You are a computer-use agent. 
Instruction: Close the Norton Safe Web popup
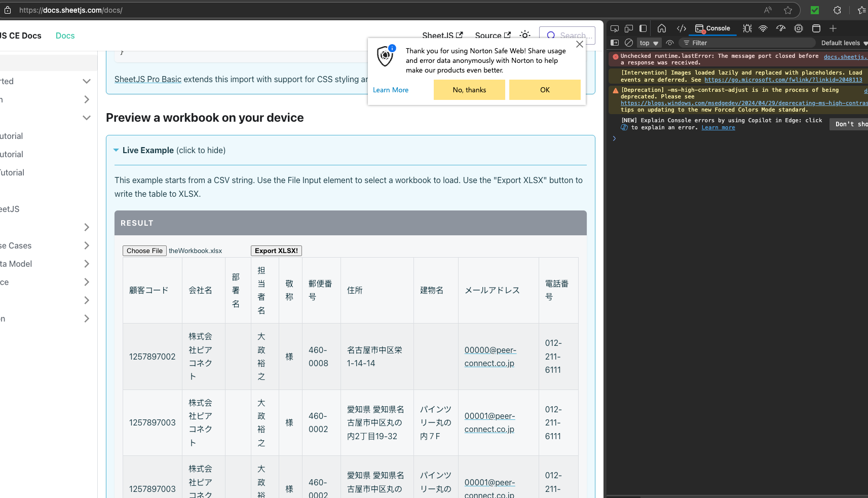[580, 44]
